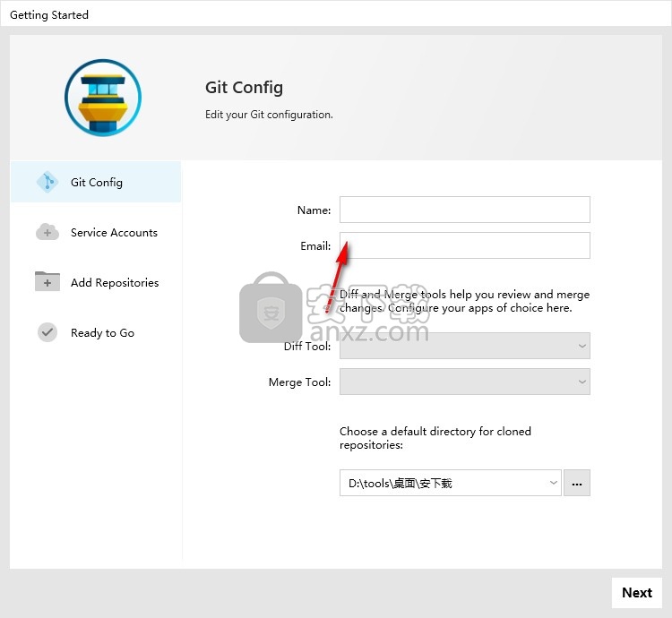The height and width of the screenshot is (618, 672).
Task: Click the Next button
Action: pyautogui.click(x=637, y=593)
